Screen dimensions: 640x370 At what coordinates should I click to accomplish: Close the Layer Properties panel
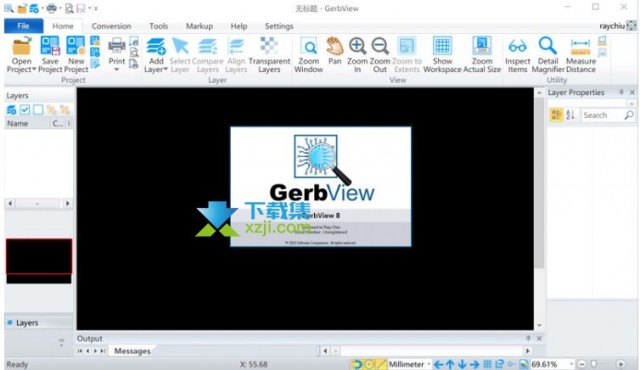(x=632, y=92)
